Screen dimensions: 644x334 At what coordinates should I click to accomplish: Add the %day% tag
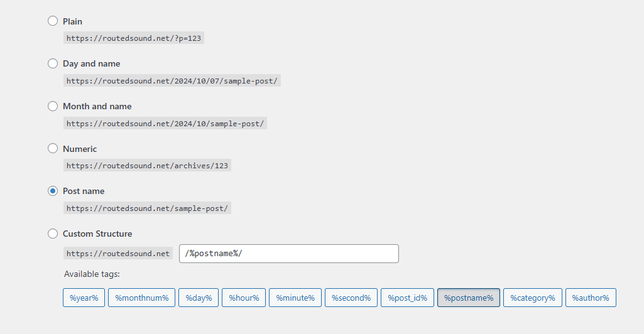(199, 298)
